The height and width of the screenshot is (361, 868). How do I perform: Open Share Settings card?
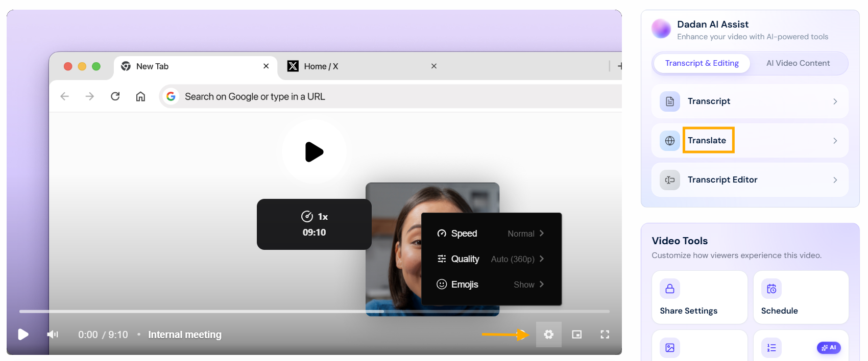(x=700, y=297)
